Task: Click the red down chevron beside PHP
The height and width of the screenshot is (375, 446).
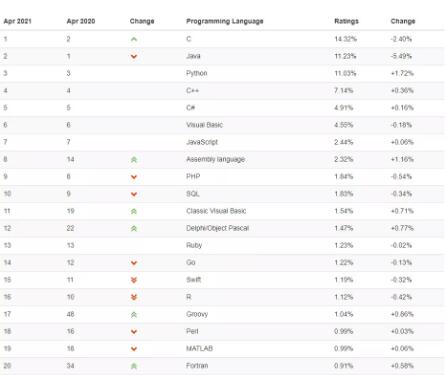Action: [134, 177]
